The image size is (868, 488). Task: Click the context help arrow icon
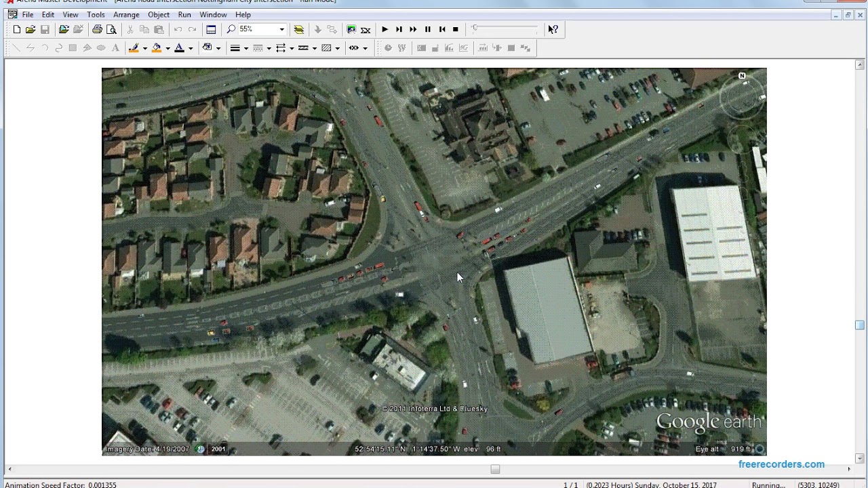(x=553, y=29)
